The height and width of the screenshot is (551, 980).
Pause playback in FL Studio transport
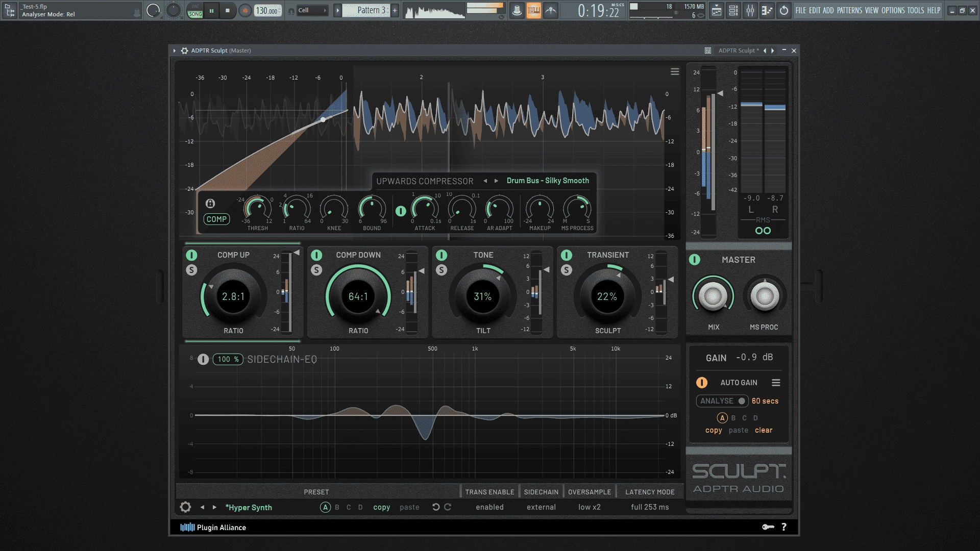(211, 10)
